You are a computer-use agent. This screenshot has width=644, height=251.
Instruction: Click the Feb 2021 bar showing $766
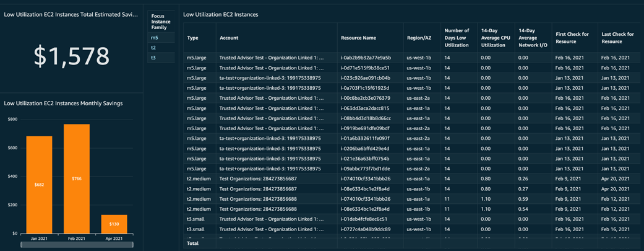tap(76, 178)
